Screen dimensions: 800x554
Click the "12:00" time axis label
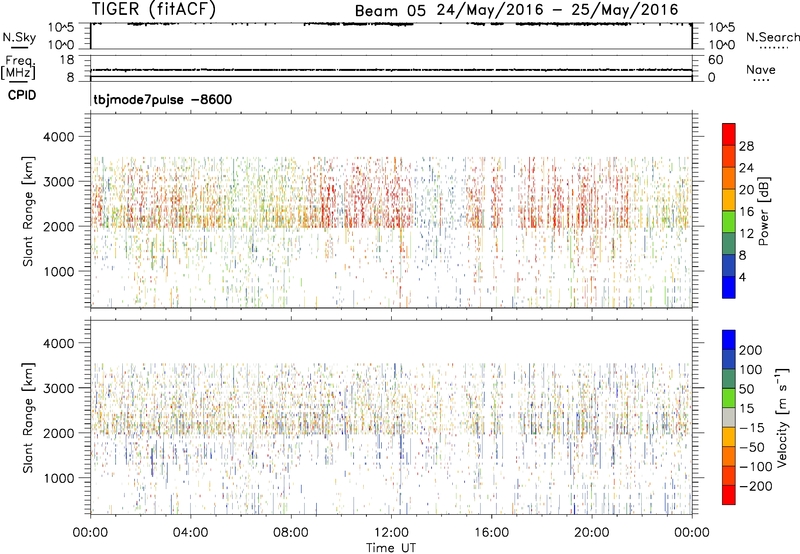point(391,533)
